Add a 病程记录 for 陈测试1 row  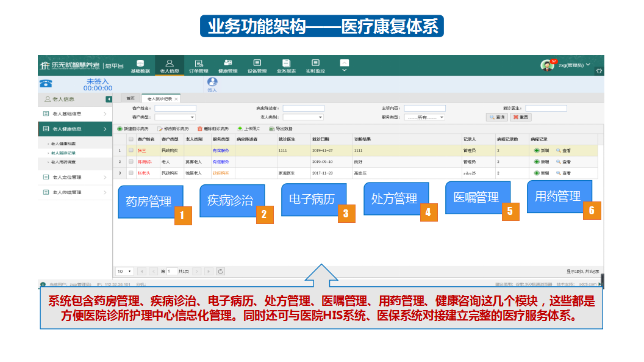pyautogui.click(x=542, y=162)
